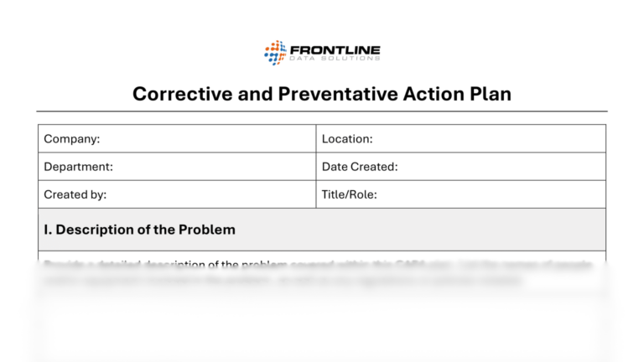This screenshot has width=644, height=362.
Task: Click the Frontline dotted logo icon
Action: click(276, 53)
